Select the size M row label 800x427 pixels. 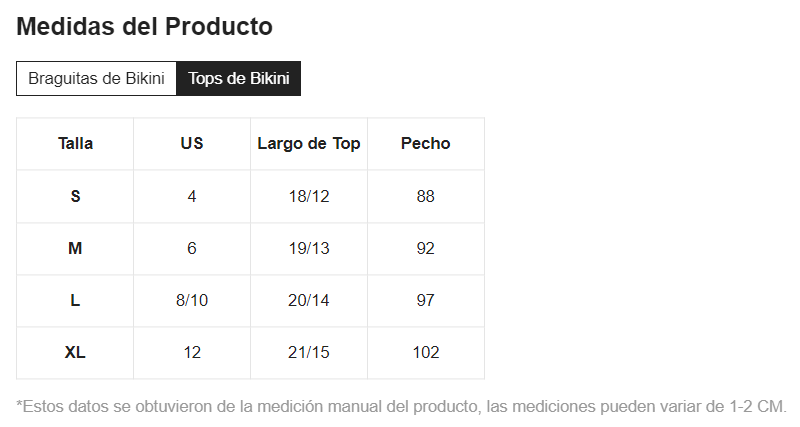[75, 248]
